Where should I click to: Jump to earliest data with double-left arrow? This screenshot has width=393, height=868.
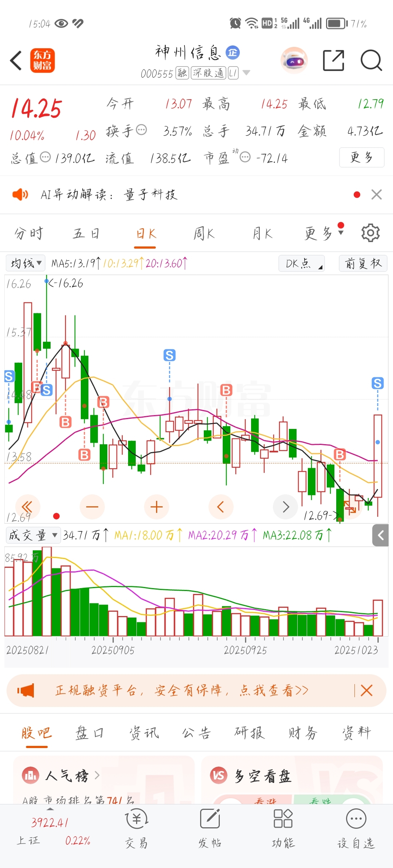coord(28,507)
